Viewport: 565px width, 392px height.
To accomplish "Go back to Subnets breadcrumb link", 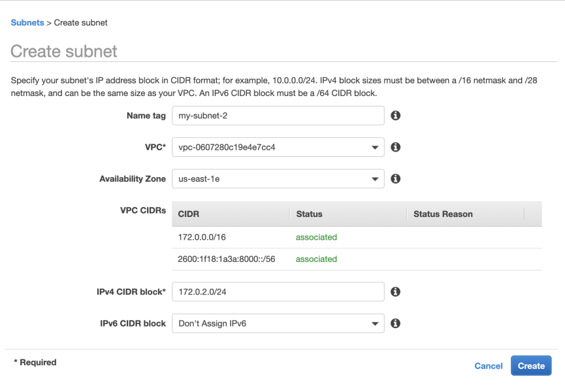I will coord(27,22).
